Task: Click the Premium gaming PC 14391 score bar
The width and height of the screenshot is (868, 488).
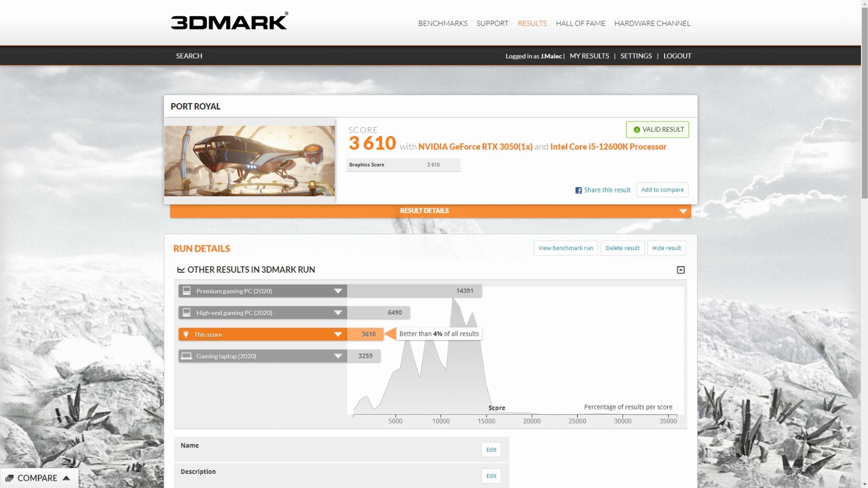Action: pos(414,291)
